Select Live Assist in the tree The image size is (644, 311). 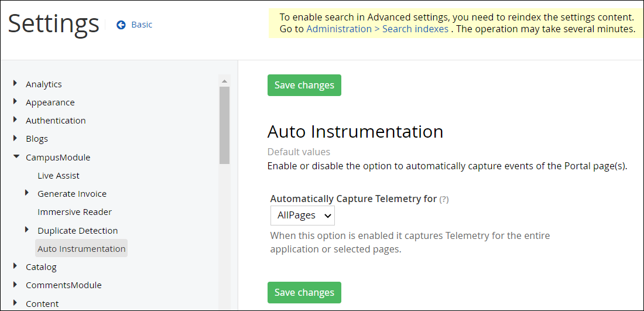[x=59, y=176]
